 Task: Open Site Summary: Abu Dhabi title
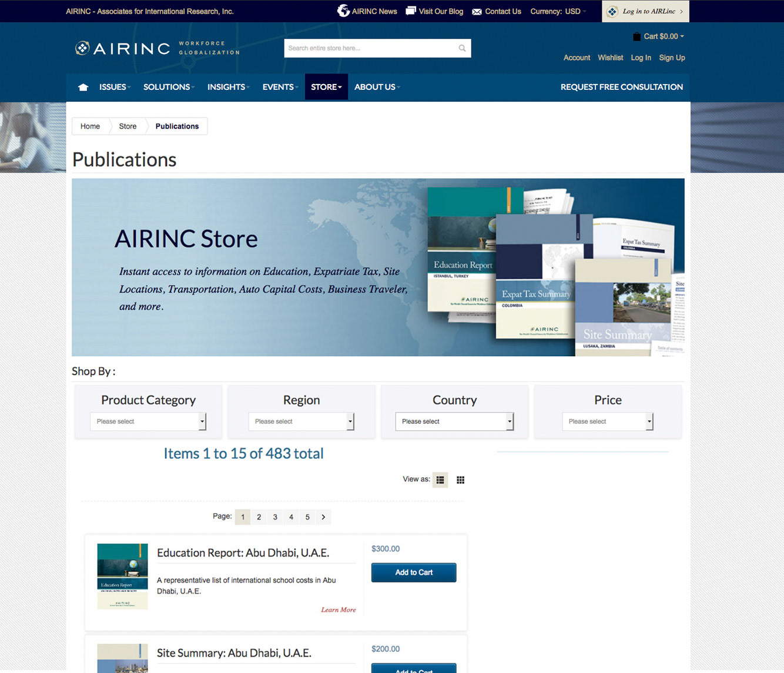point(234,653)
